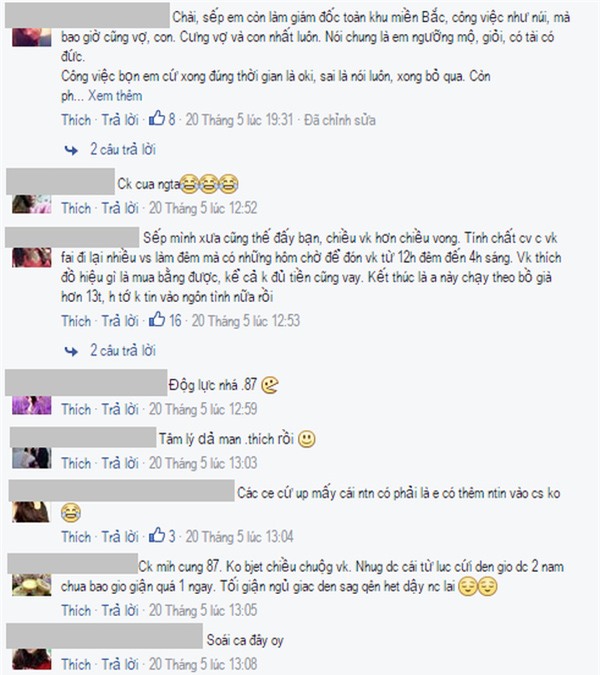
Task: Expand truncated comment with "Xem thêm"
Action: click(115, 96)
